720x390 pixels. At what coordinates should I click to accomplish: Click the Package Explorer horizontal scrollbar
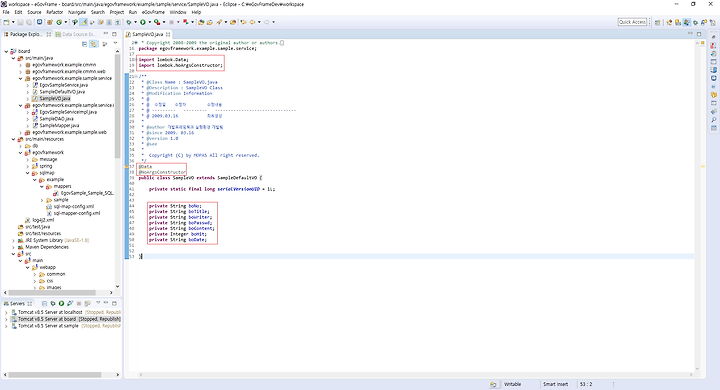52,292
